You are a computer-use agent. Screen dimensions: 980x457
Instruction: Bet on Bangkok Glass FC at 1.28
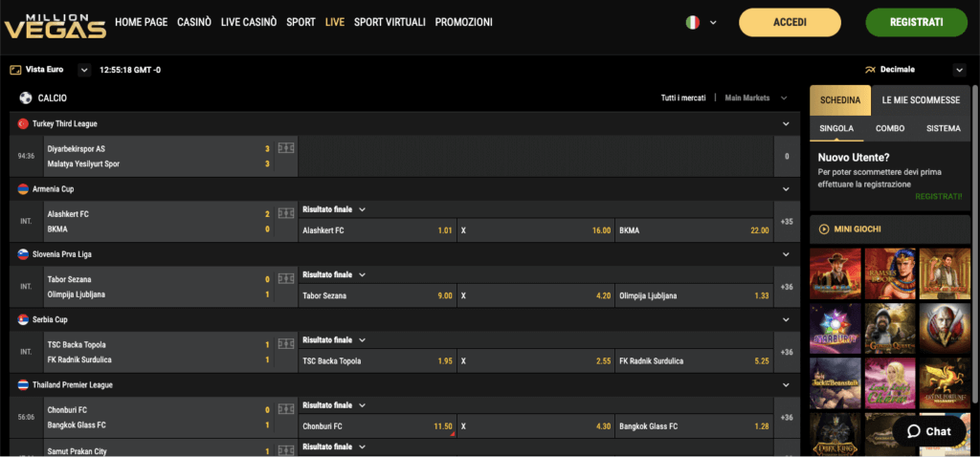click(x=695, y=427)
